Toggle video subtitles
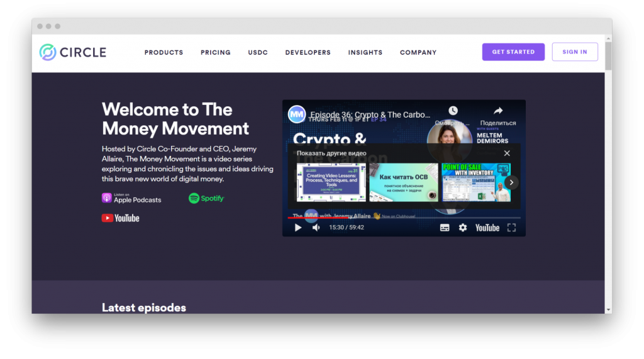Viewport: 644px width, 359px height. click(445, 228)
